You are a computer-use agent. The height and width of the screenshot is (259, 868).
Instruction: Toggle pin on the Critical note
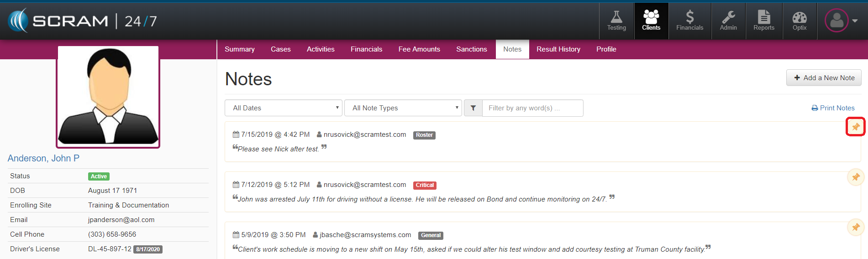(856, 177)
